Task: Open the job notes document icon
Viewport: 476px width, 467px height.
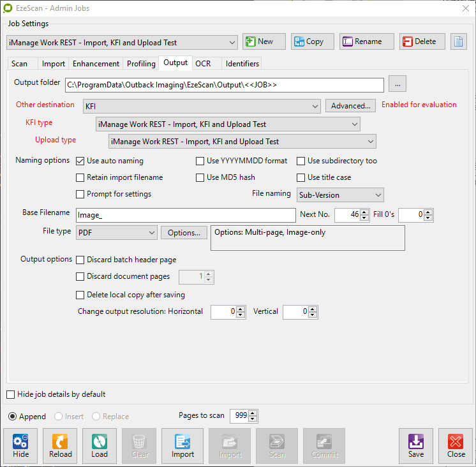Action: pyautogui.click(x=459, y=42)
